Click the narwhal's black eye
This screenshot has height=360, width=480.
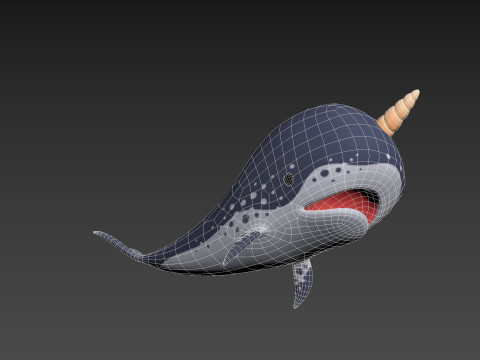pyautogui.click(x=289, y=179)
